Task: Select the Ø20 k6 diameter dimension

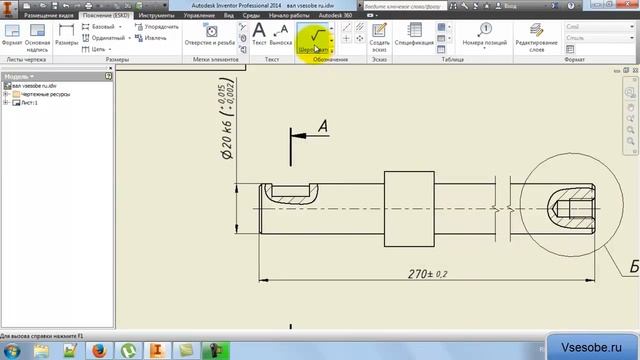Action: coord(228,118)
